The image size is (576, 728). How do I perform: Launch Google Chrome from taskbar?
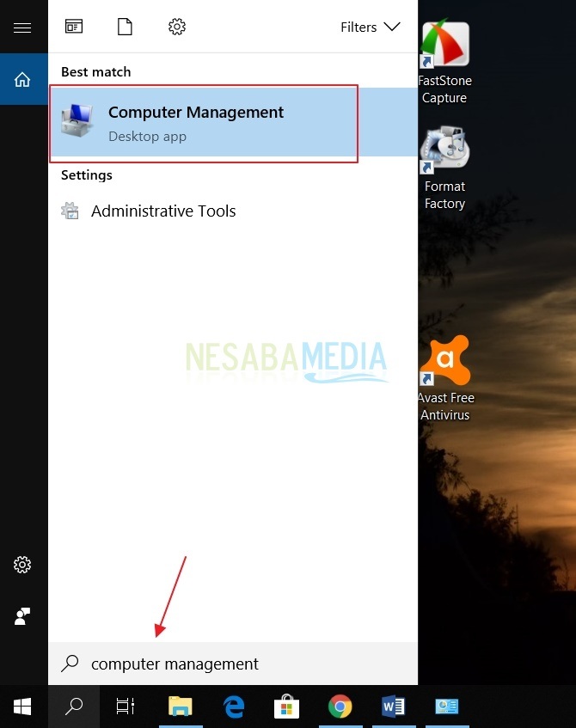point(340,707)
